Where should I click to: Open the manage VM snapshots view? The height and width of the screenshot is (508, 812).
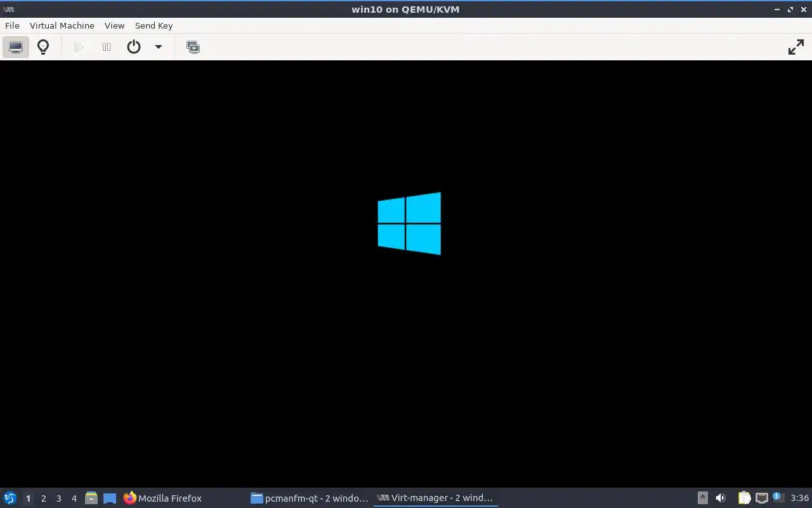tap(193, 47)
